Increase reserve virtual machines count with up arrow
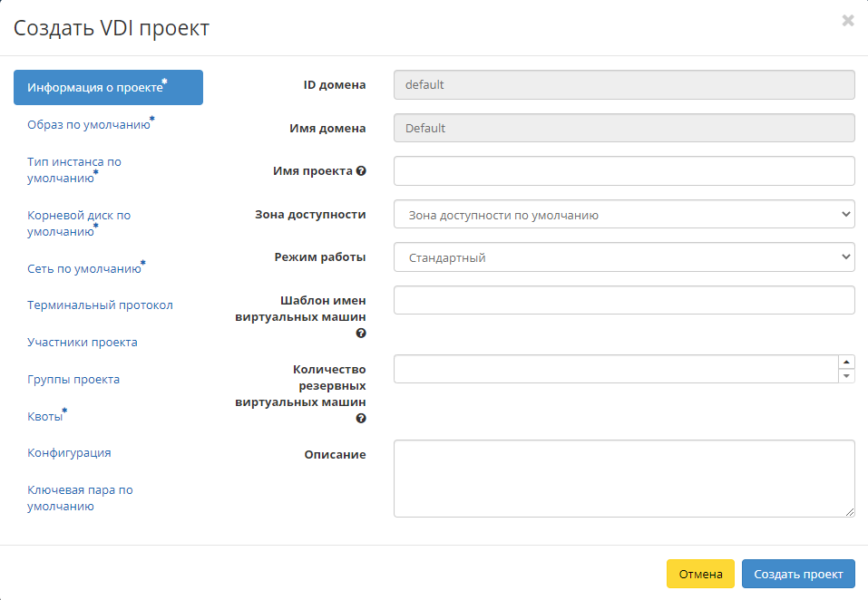 point(847,362)
